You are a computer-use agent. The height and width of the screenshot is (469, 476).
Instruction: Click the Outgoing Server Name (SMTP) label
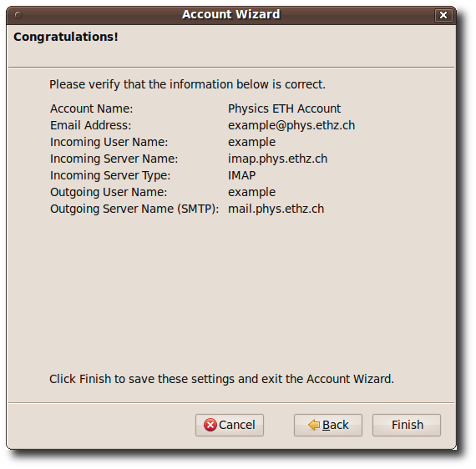[134, 209]
